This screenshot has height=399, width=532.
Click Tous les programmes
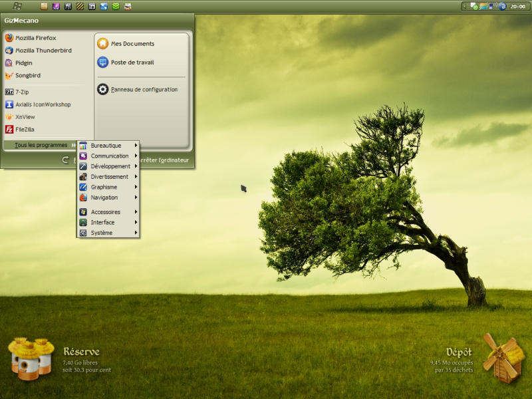tap(41, 145)
